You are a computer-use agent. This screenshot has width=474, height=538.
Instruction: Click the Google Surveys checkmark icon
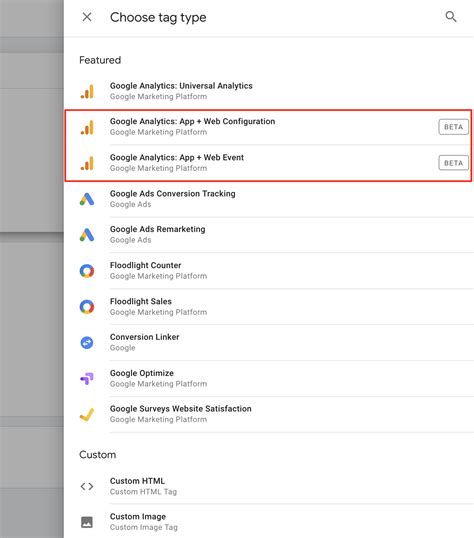87,414
